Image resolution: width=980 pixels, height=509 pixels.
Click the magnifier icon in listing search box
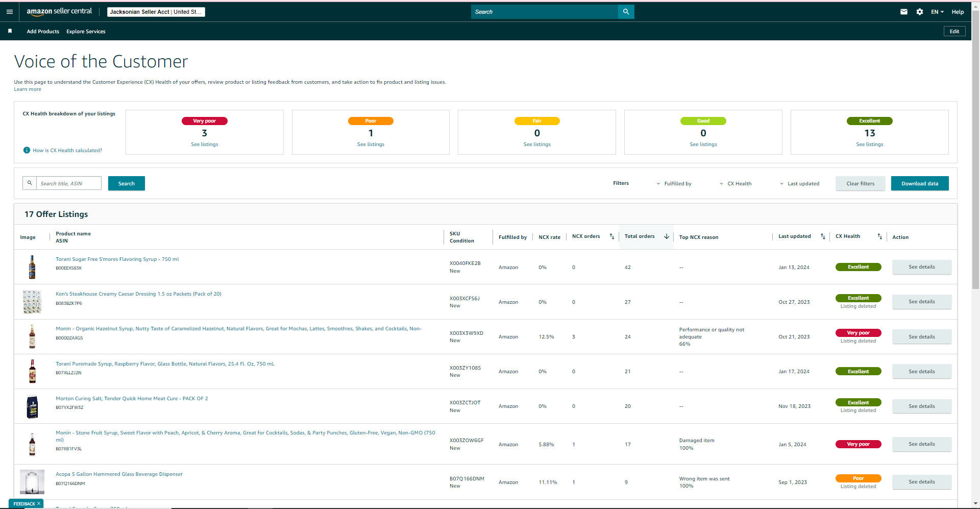(30, 183)
